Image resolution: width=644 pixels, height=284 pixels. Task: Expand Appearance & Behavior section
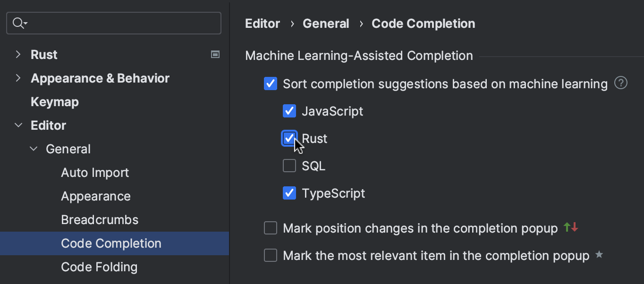17,78
